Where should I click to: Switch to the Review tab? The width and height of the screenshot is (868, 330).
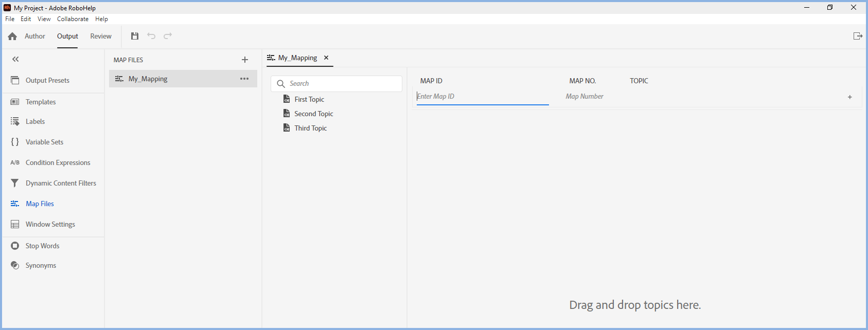click(101, 36)
